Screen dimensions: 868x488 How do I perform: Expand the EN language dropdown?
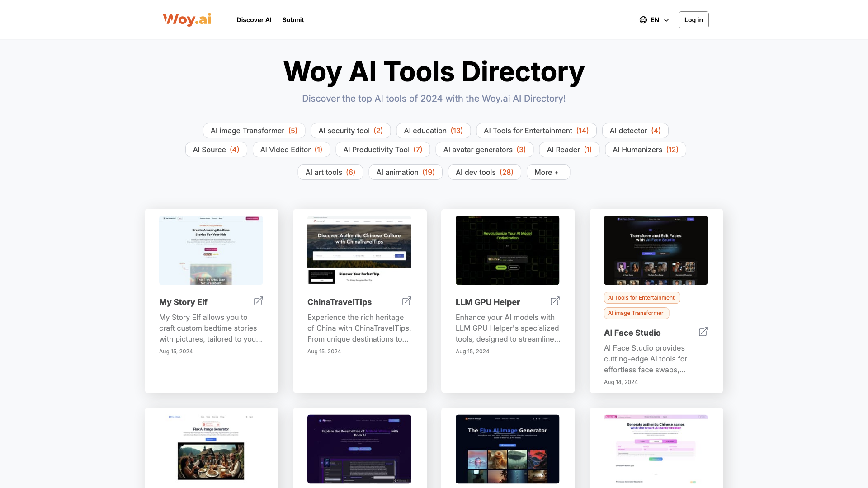pos(655,20)
